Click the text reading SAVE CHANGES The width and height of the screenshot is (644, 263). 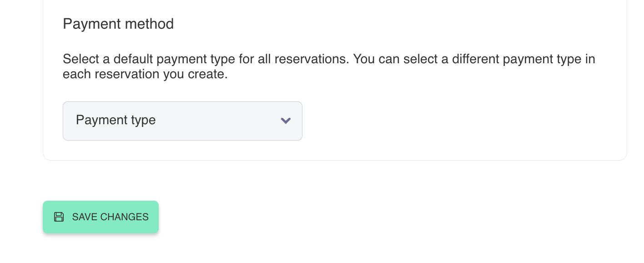[110, 217]
